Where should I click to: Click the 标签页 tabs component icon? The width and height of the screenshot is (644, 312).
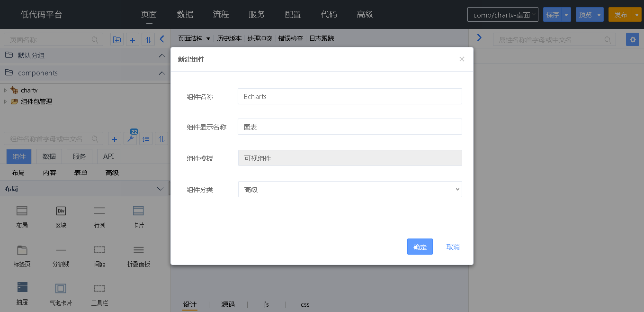(x=22, y=250)
